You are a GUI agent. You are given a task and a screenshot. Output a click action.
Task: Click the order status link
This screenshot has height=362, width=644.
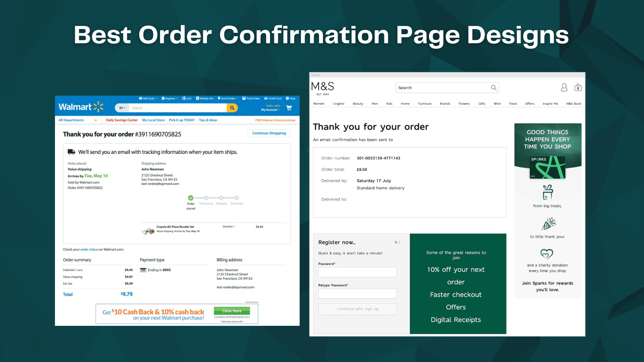click(89, 249)
